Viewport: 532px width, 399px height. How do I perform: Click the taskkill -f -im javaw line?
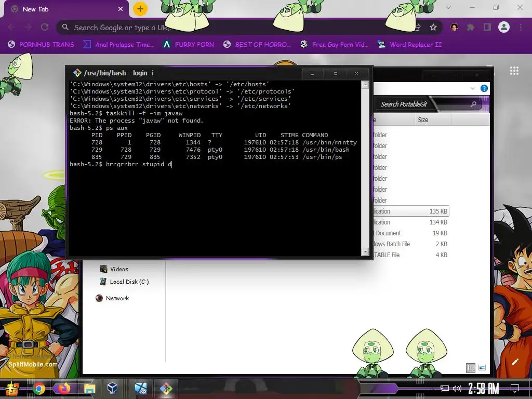tap(126, 113)
